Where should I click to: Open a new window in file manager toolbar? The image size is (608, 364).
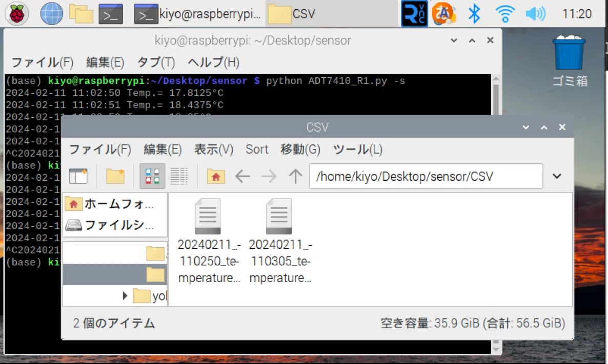coord(78,176)
